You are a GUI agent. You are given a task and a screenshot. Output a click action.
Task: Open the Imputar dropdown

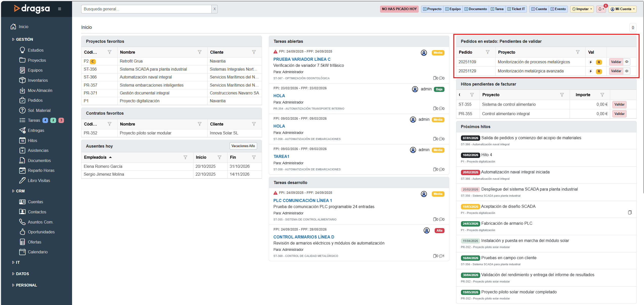click(582, 9)
